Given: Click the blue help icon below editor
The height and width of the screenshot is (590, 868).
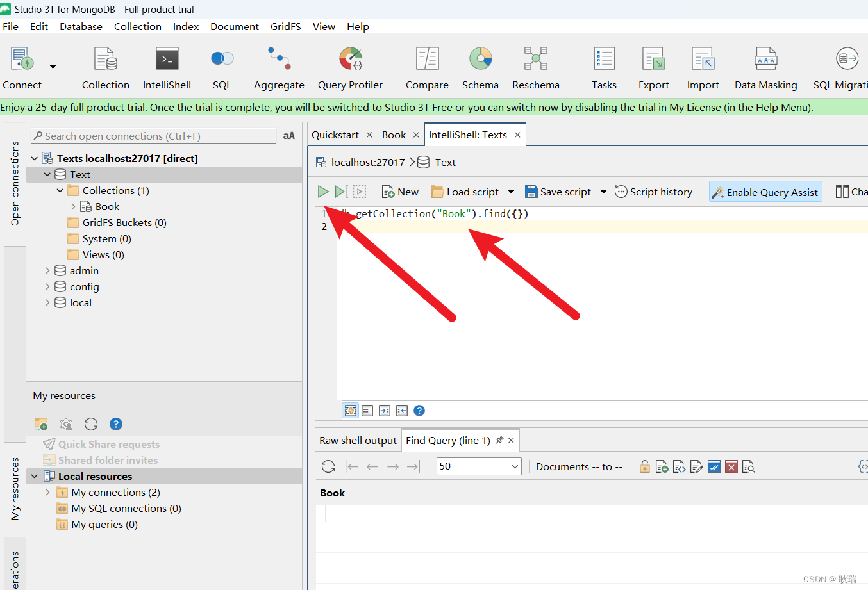Looking at the screenshot, I should click(x=419, y=411).
